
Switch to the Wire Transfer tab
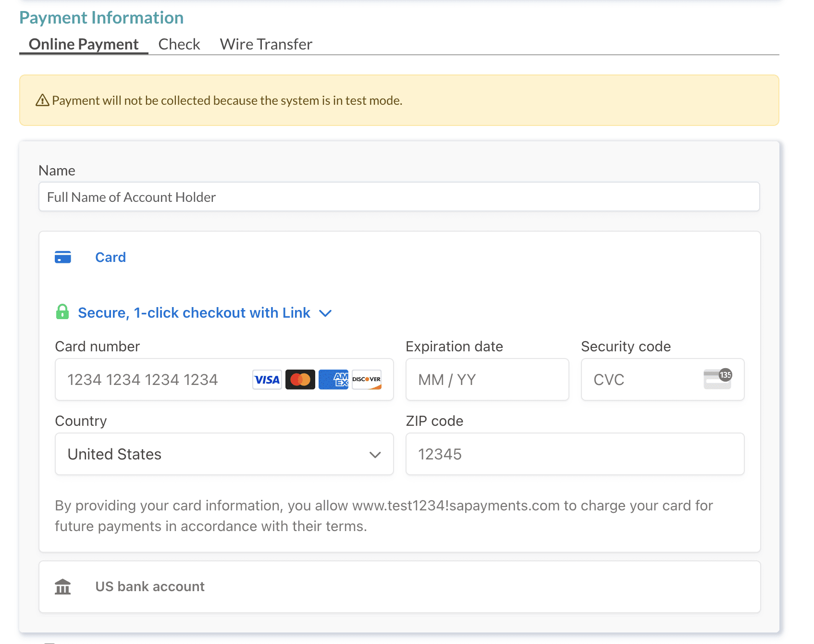(266, 44)
